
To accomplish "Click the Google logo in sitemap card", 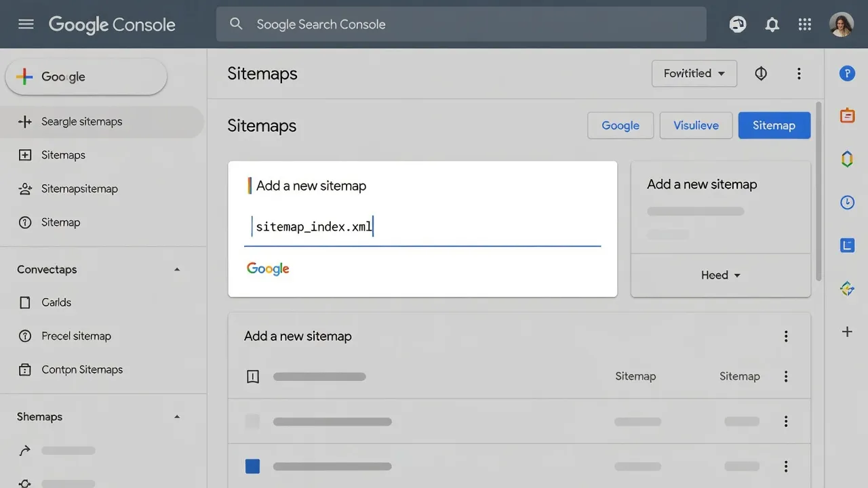I will pyautogui.click(x=268, y=269).
